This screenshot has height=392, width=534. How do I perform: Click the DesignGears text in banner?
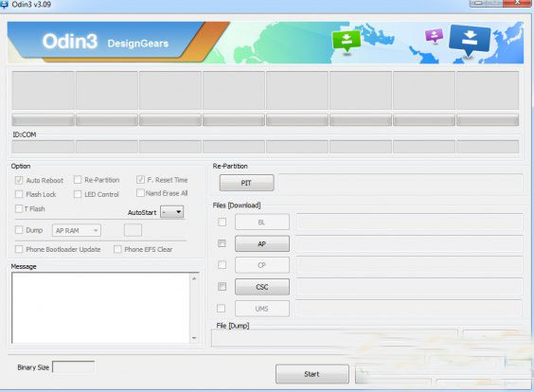coord(138,44)
